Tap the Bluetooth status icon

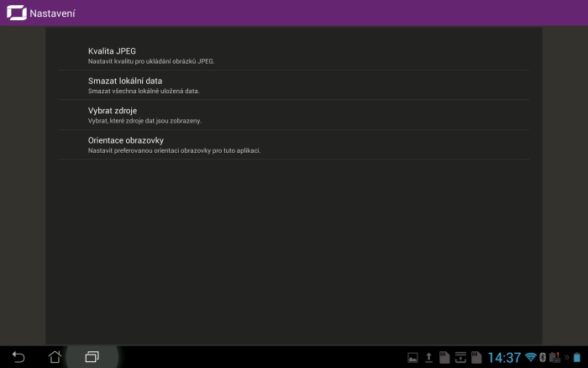(543, 358)
